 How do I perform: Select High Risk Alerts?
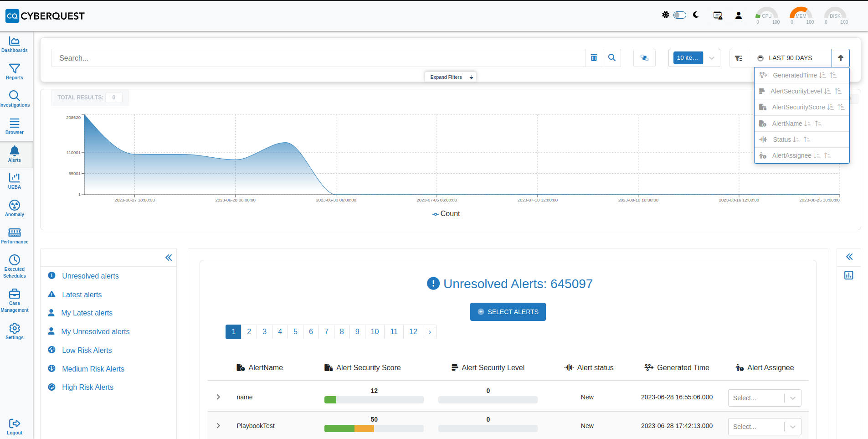(87, 387)
